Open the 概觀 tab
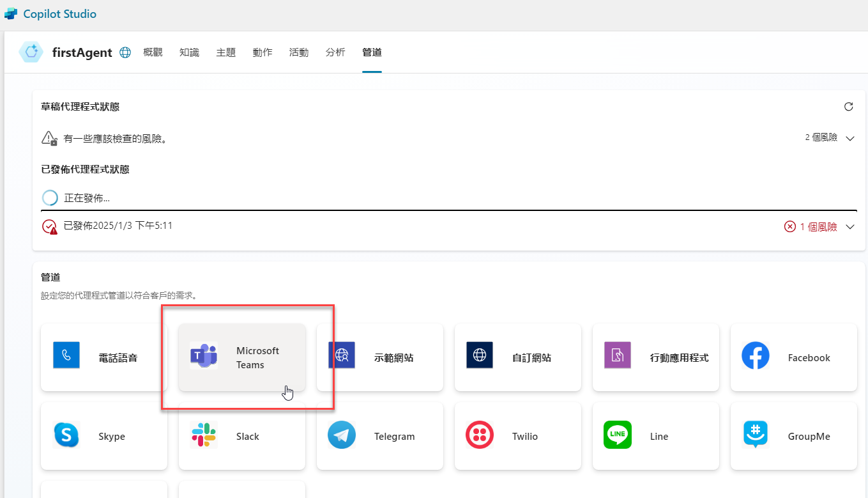Image resolution: width=868 pixels, height=498 pixels. [153, 52]
